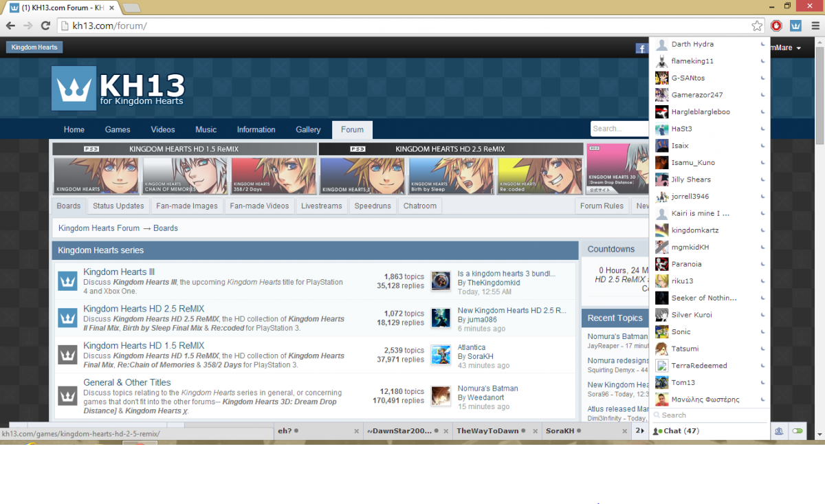Click juma086's avatar in last post column
Image resolution: width=825 pixels, height=504 pixels.
(441, 318)
